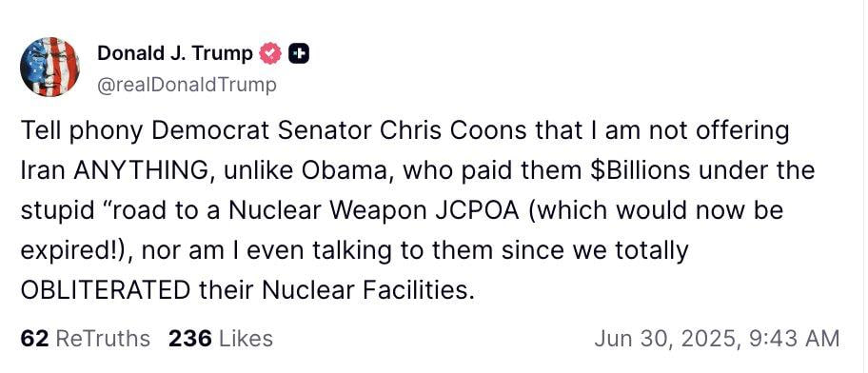Click the word OBLITERATED in post

click(106, 290)
